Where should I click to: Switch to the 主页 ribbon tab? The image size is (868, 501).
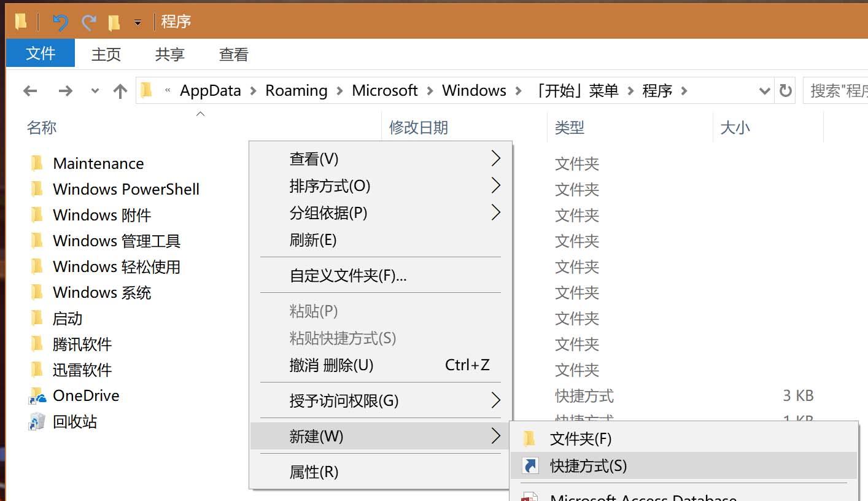[106, 55]
